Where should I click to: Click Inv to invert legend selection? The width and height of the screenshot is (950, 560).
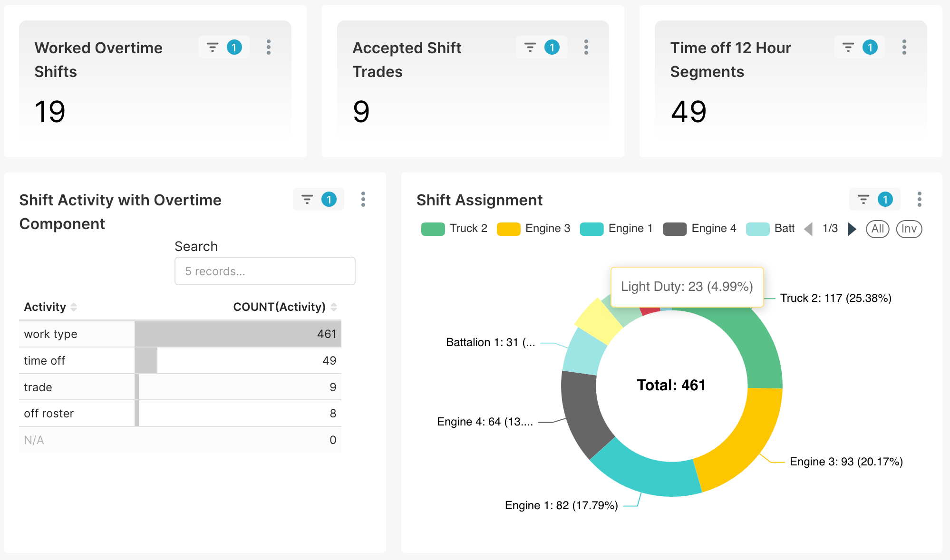909,229
